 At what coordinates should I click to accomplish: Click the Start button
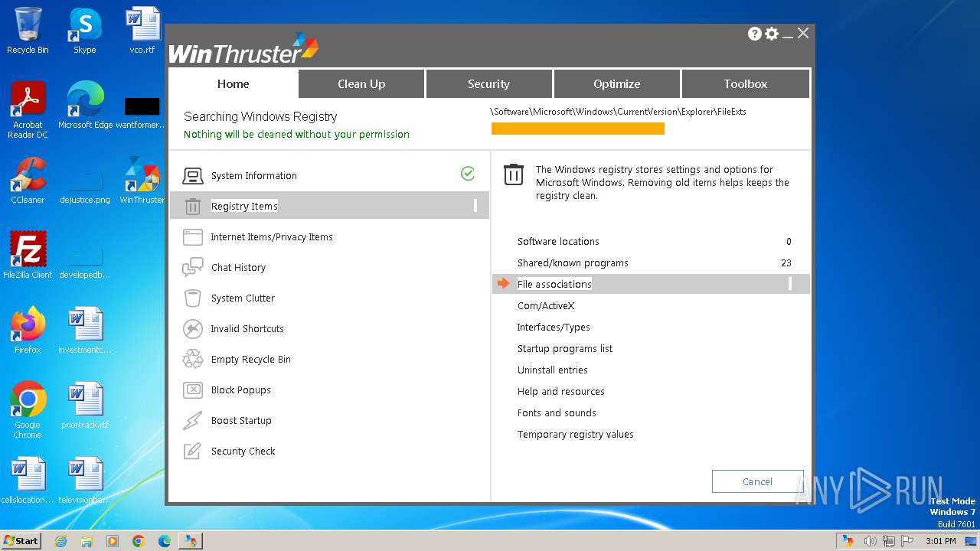pos(21,541)
